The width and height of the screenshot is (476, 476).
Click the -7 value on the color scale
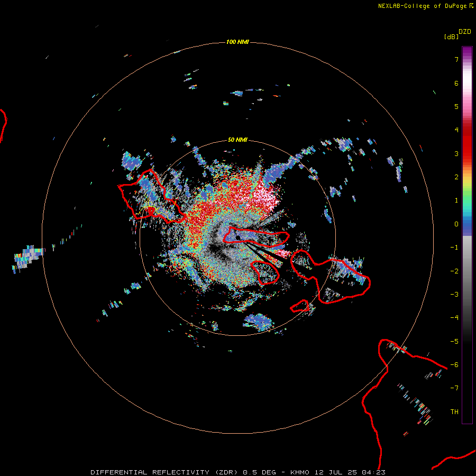(454, 388)
